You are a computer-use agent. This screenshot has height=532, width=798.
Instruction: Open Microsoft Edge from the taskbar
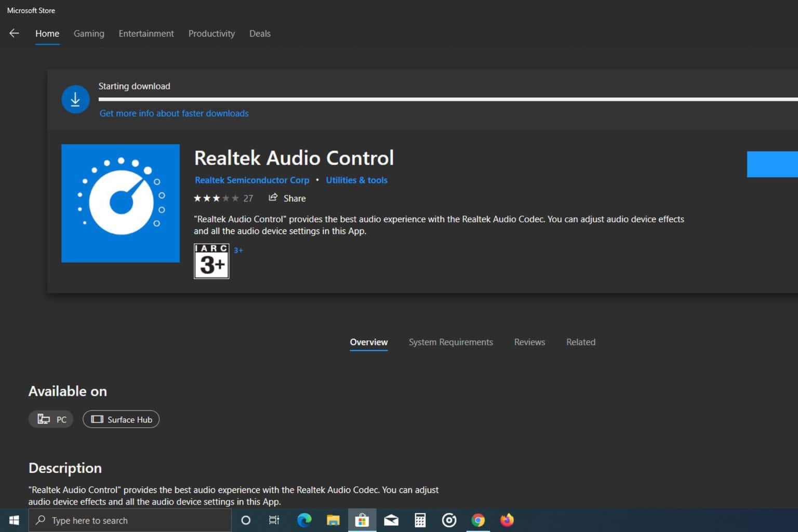(x=304, y=520)
